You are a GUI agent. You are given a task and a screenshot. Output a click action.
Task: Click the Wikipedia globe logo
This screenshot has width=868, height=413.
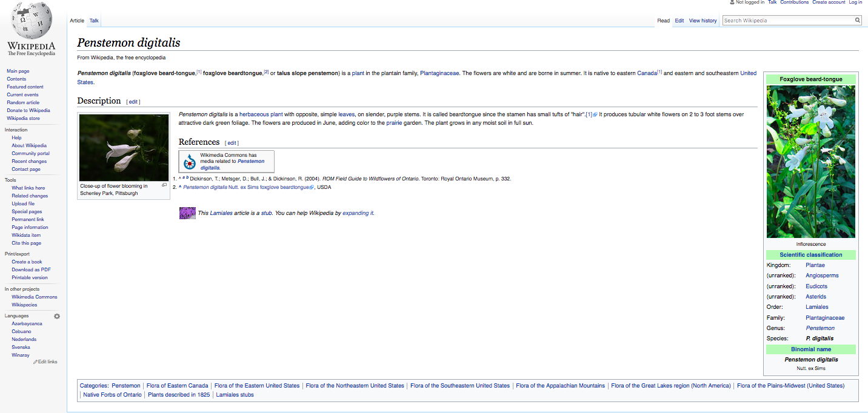pos(31,21)
